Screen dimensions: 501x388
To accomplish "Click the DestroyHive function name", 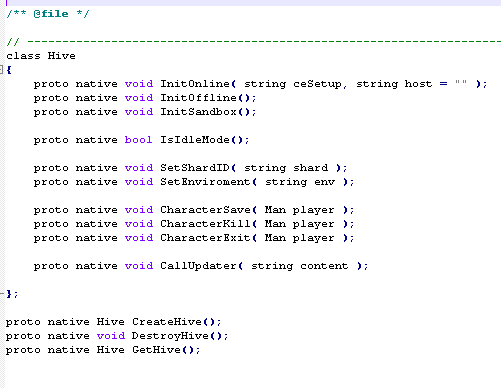I will [x=170, y=336].
